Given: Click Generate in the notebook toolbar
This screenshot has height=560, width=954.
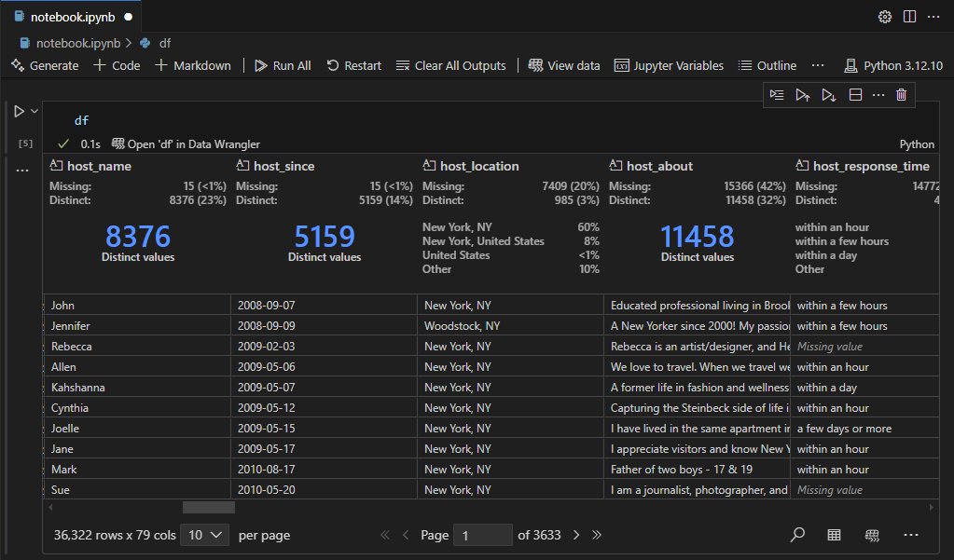Looking at the screenshot, I should [x=45, y=65].
